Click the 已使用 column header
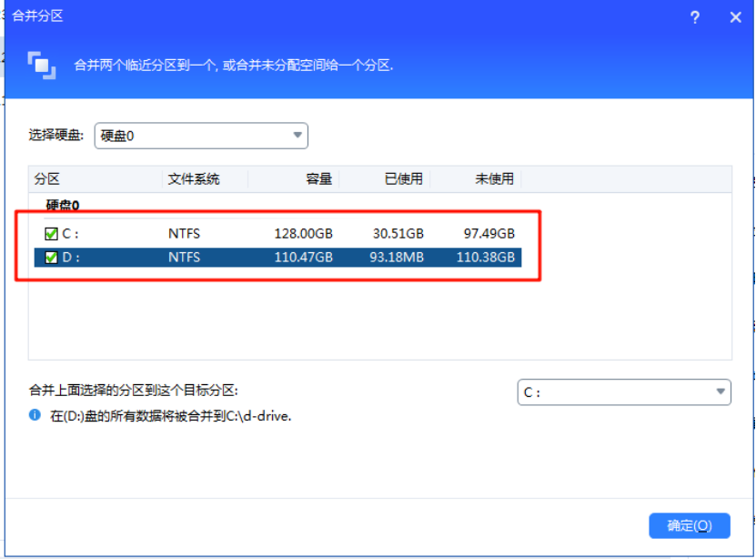Image resolution: width=756 pixels, height=559 pixels. coord(404,179)
